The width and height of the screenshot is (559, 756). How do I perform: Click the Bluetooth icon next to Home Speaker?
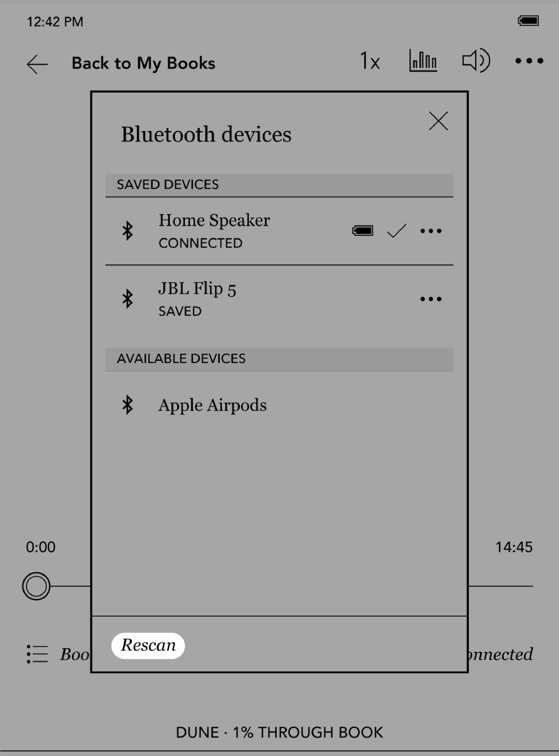pos(128,231)
